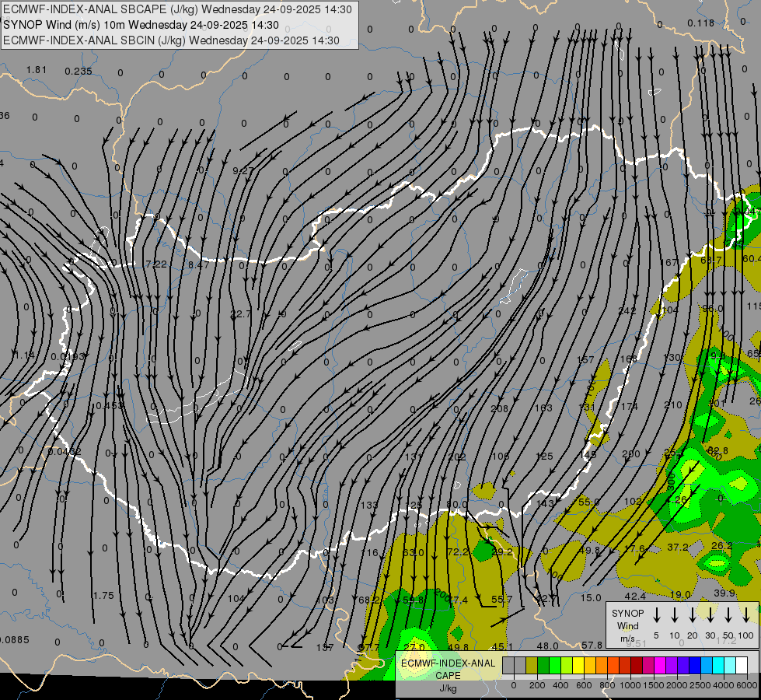Click the 63.0 value on the map
The image size is (761, 700).
click(x=413, y=552)
